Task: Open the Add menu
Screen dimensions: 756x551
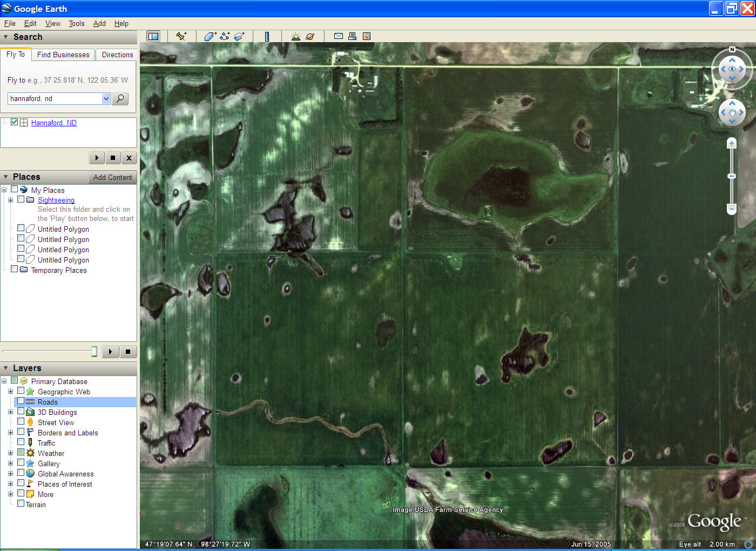Action: pyautogui.click(x=99, y=23)
